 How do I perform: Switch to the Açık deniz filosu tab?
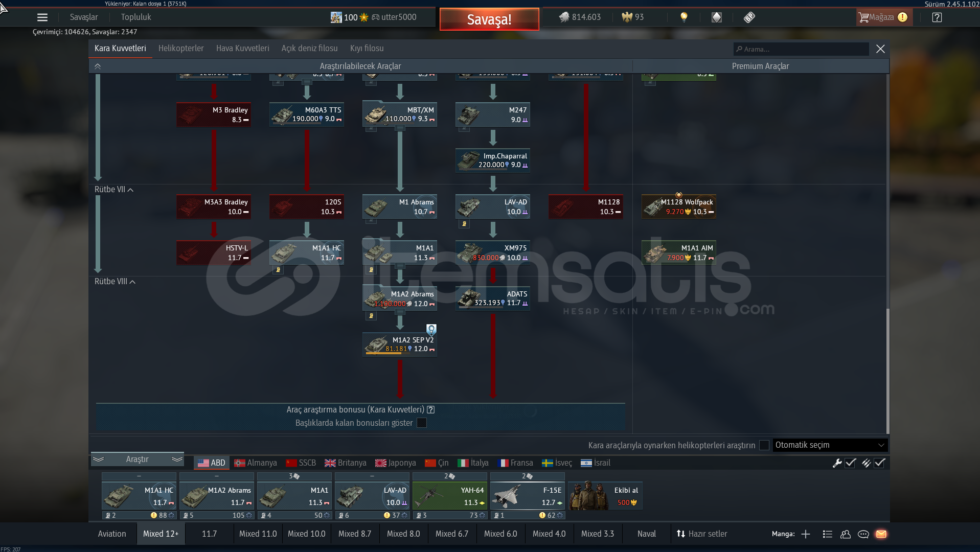point(309,49)
